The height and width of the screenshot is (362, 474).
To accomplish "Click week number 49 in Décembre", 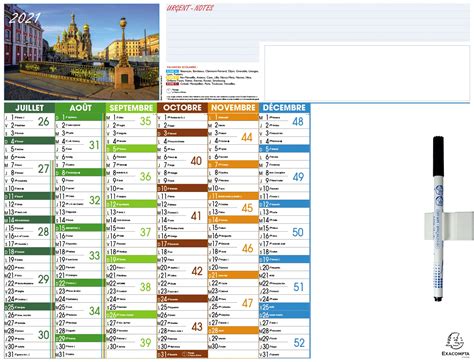I will (x=298, y=177).
